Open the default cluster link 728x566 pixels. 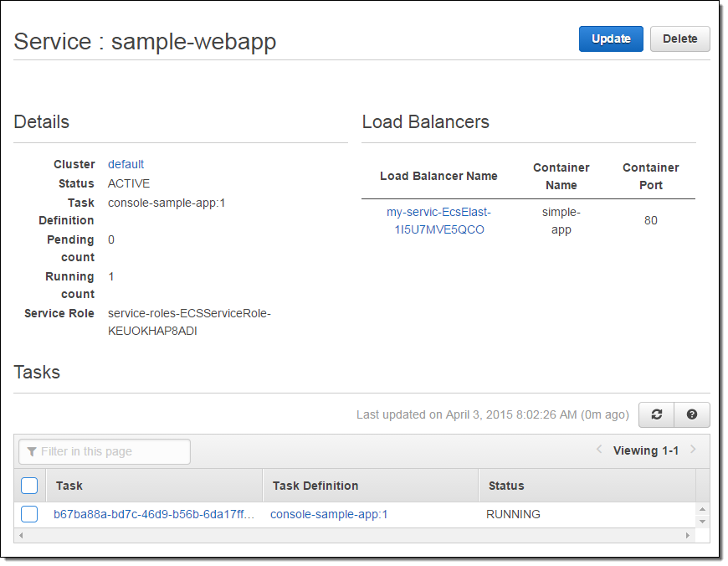(x=126, y=164)
